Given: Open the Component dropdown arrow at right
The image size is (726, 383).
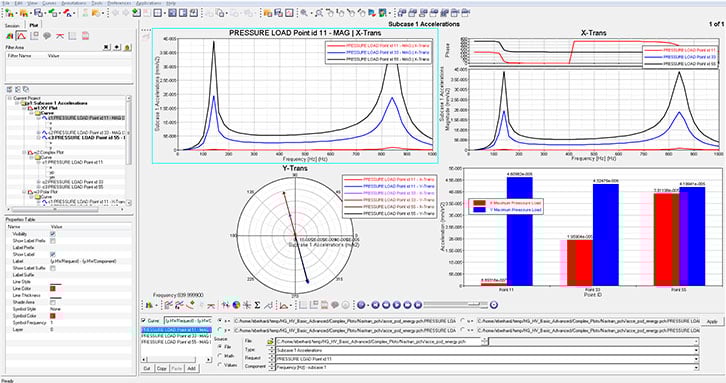Looking at the screenshot, I should click(696, 367).
